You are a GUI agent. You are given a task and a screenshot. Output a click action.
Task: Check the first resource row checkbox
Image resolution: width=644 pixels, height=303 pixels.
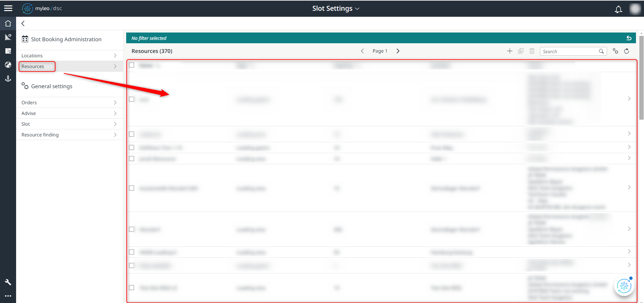tap(132, 99)
